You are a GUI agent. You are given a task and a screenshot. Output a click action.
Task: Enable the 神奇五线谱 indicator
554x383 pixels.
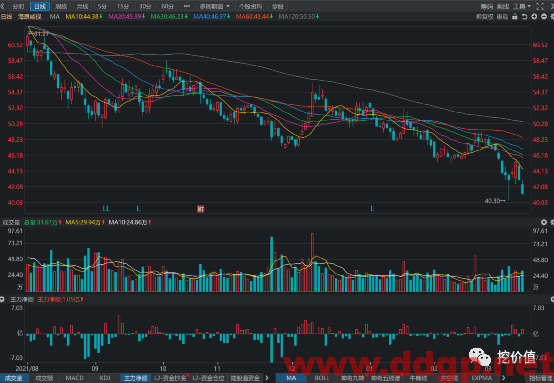click(x=385, y=378)
